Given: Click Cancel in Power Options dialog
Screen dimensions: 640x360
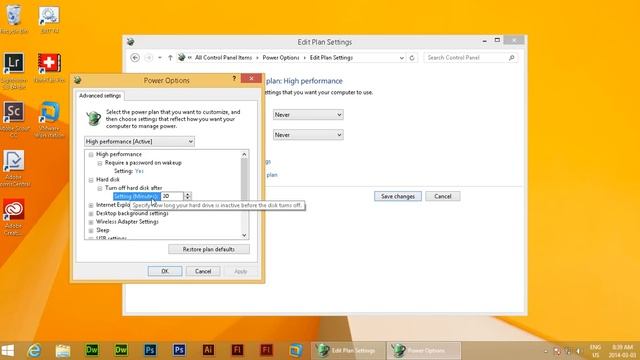Looking at the screenshot, I should point(203,271).
